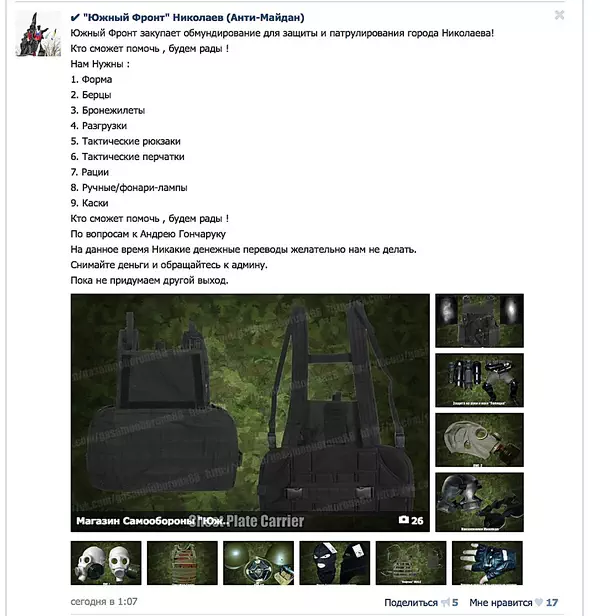This screenshot has height=616, width=600.
Task: Click the Поделиться share button
Action: 411,602
